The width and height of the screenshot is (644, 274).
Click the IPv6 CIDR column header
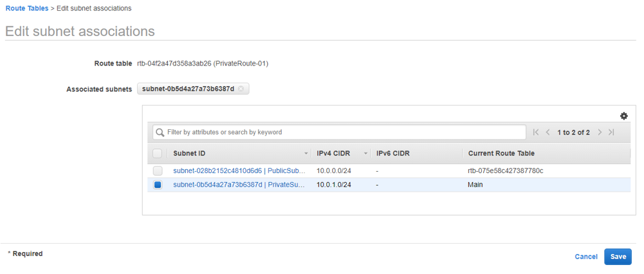tap(393, 154)
